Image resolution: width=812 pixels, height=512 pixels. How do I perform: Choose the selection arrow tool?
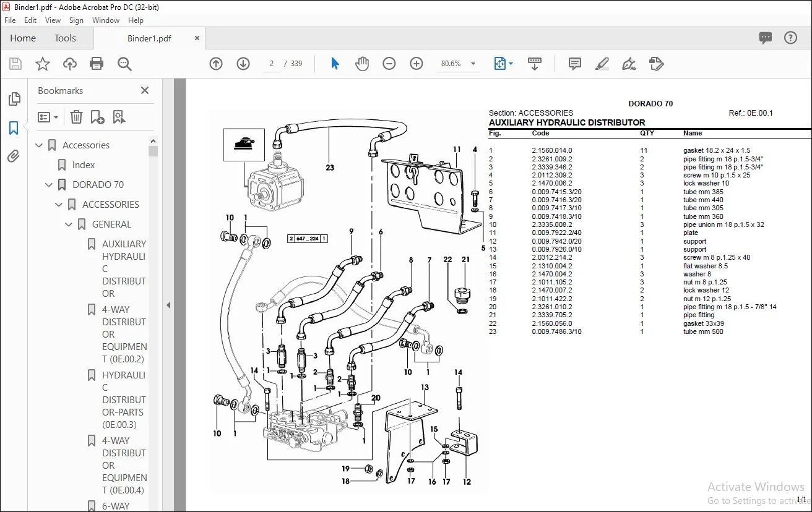(335, 64)
